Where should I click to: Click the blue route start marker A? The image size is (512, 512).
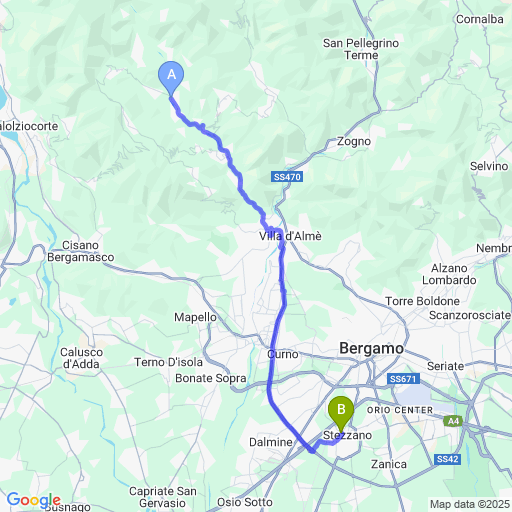pyautogui.click(x=171, y=78)
